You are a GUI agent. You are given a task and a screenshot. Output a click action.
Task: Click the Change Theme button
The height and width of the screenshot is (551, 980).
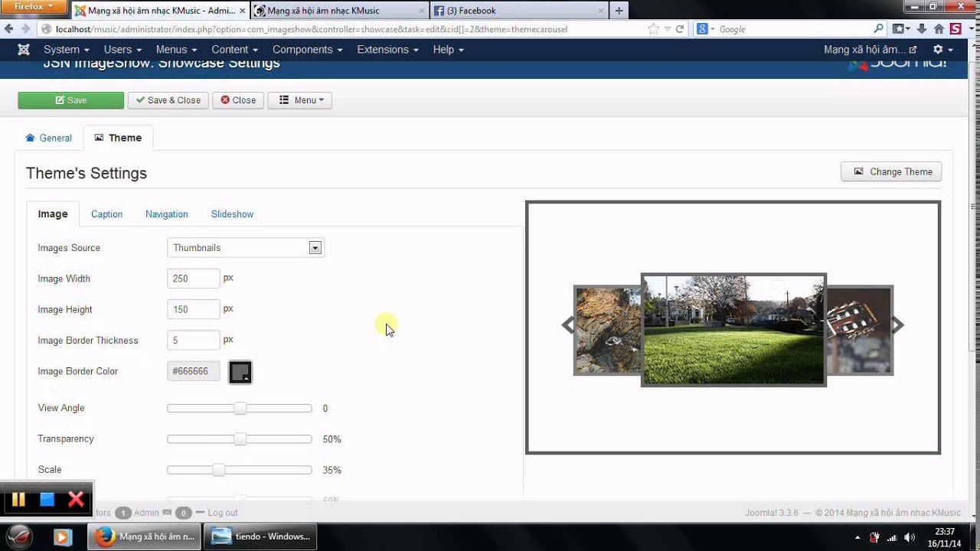(891, 171)
